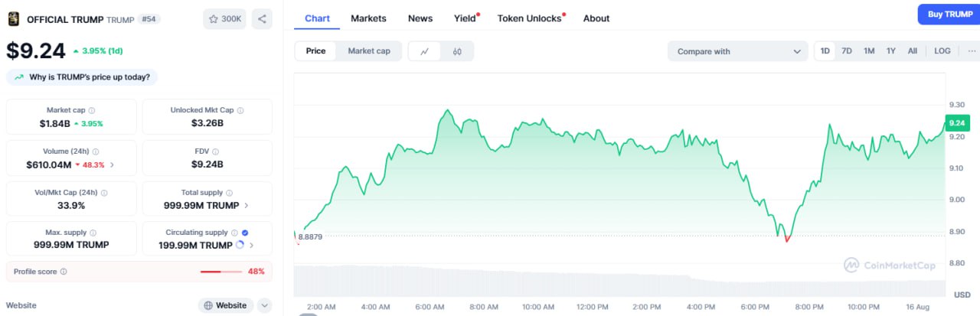Open the Compare with dropdown
980x316 pixels.
coord(738,51)
